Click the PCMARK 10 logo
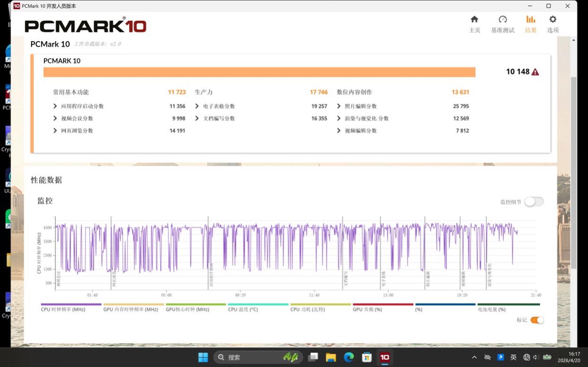 coord(86,26)
